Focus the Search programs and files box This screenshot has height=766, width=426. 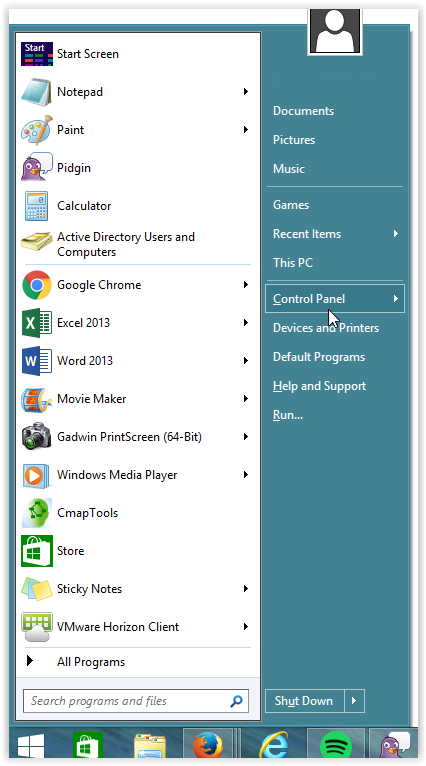point(136,701)
